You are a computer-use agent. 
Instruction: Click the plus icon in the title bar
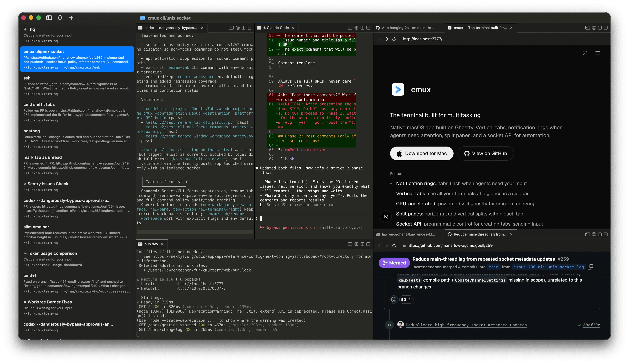coord(71,18)
